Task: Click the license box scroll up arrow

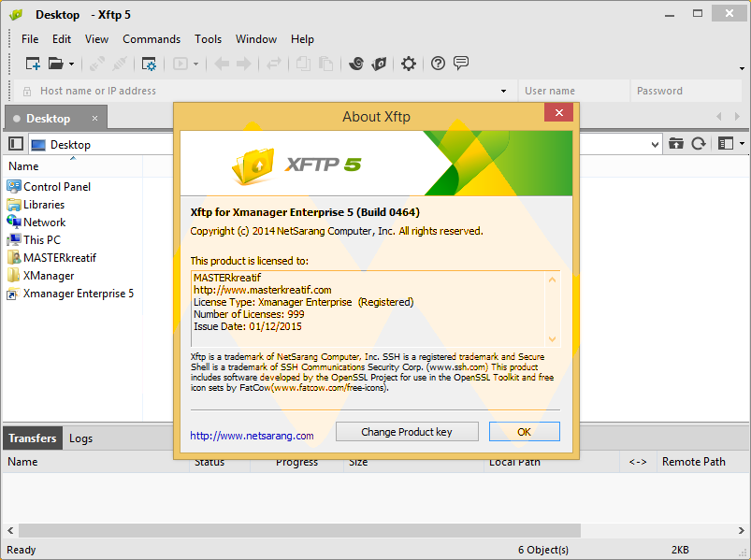Action: pyautogui.click(x=552, y=280)
